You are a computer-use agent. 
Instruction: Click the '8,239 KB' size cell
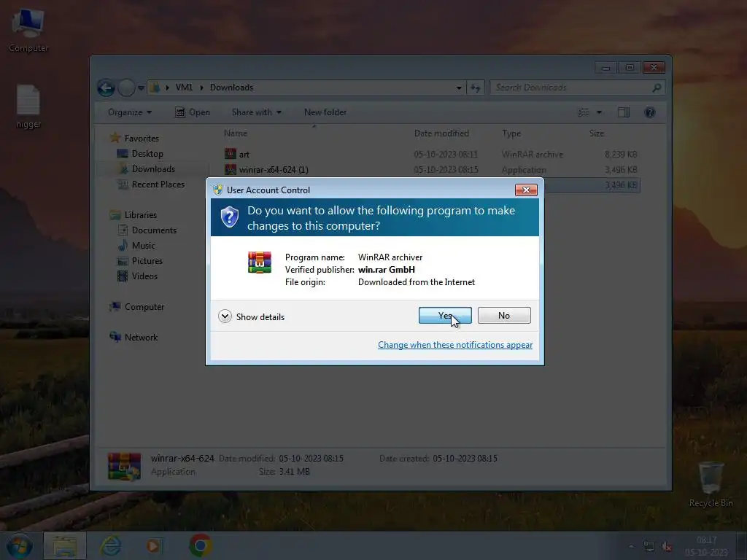(x=621, y=155)
